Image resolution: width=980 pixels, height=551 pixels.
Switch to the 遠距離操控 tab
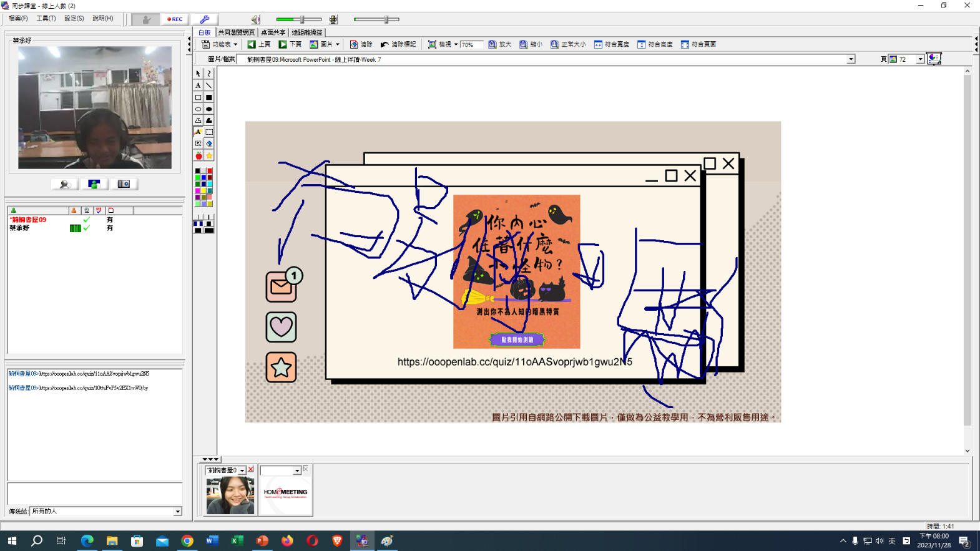pos(307,32)
